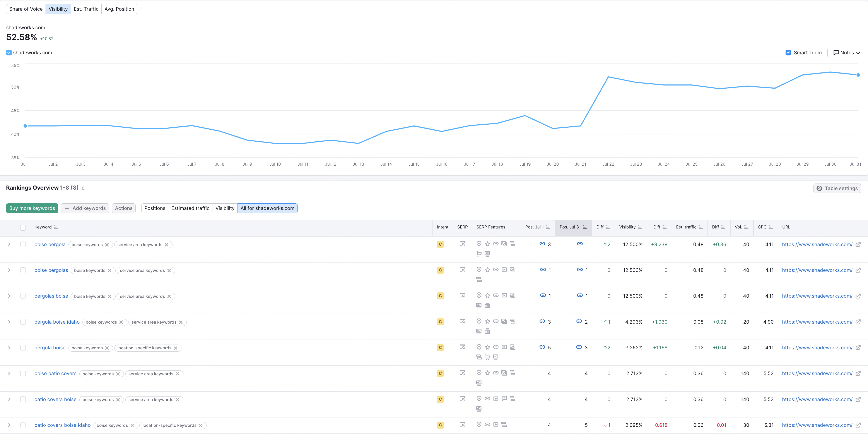This screenshot has width=868, height=436.
Task: Switch to Share of Voice tab
Action: coord(26,9)
